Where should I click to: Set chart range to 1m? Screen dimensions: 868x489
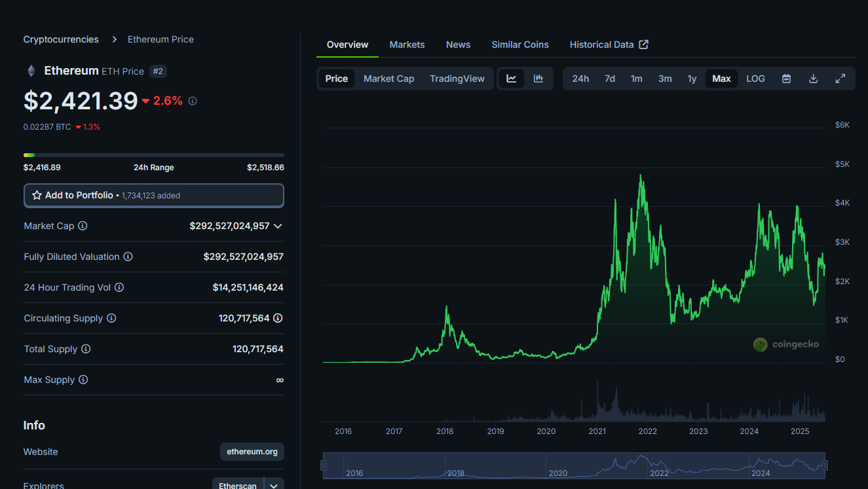[x=637, y=79]
